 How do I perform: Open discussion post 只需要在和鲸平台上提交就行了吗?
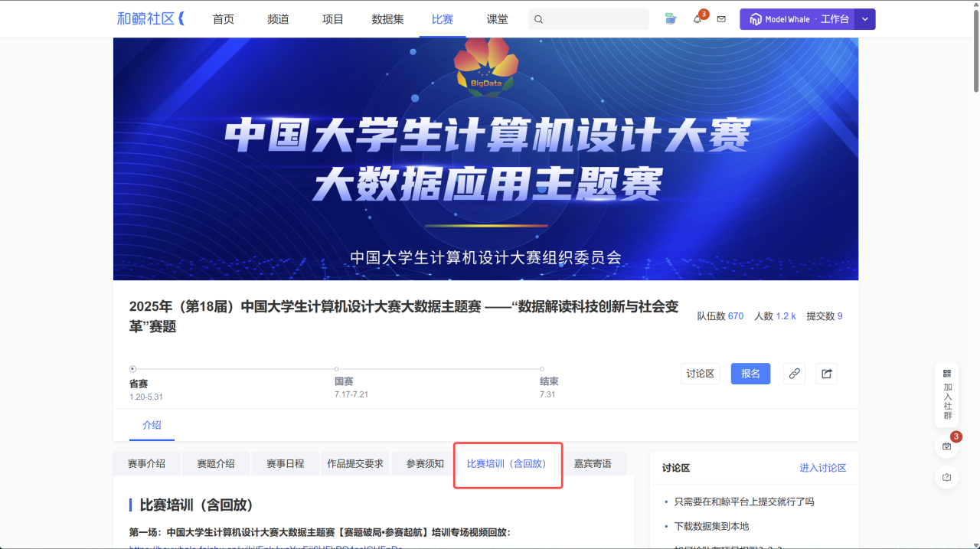[744, 502]
